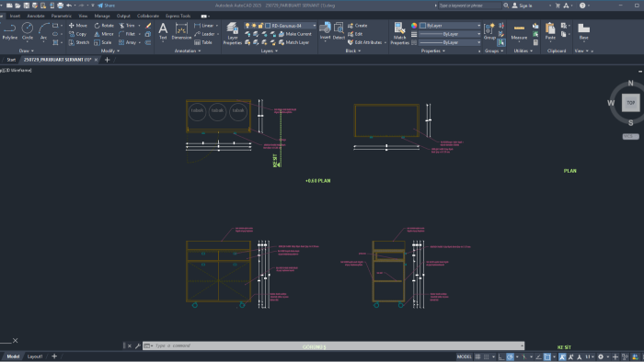The height and width of the screenshot is (362, 644).
Task: Click the Plot printer icon
Action: (x=61, y=6)
